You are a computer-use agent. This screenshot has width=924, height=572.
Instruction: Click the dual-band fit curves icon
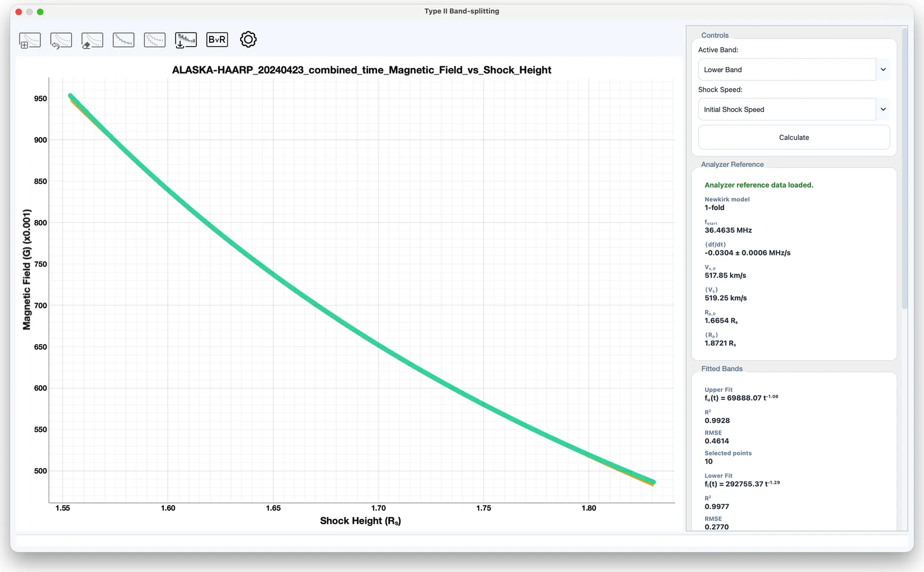155,40
